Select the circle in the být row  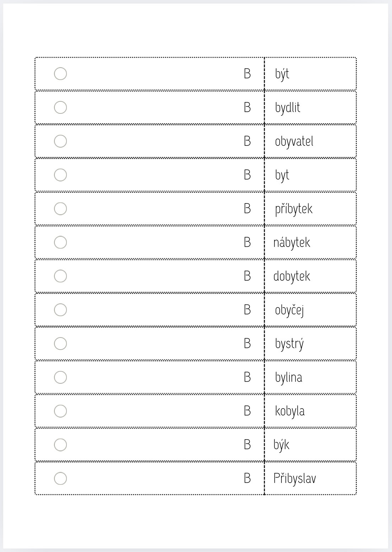click(x=60, y=74)
